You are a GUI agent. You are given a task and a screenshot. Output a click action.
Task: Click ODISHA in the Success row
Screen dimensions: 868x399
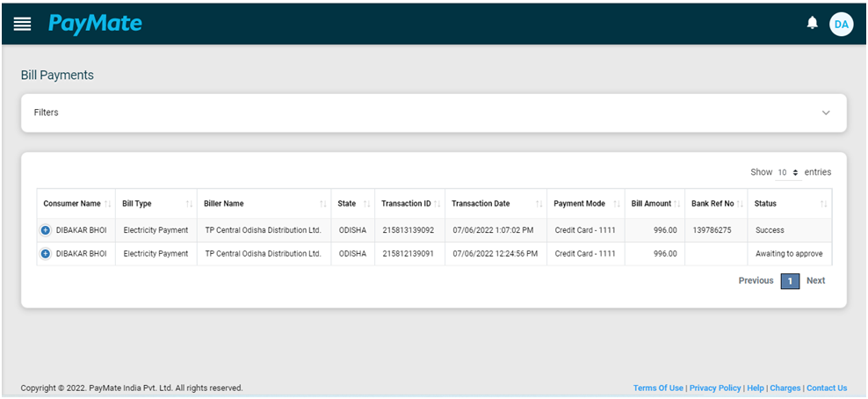click(x=352, y=230)
